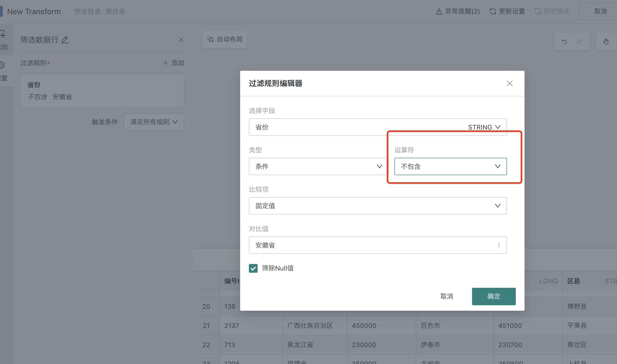Open the 类型 条件 dropdown
The image size is (617, 364).
tap(318, 166)
